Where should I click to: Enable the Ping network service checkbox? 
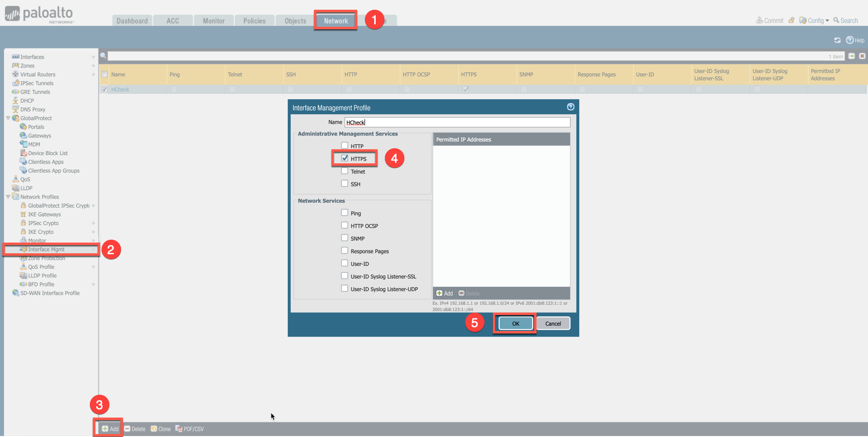(345, 213)
